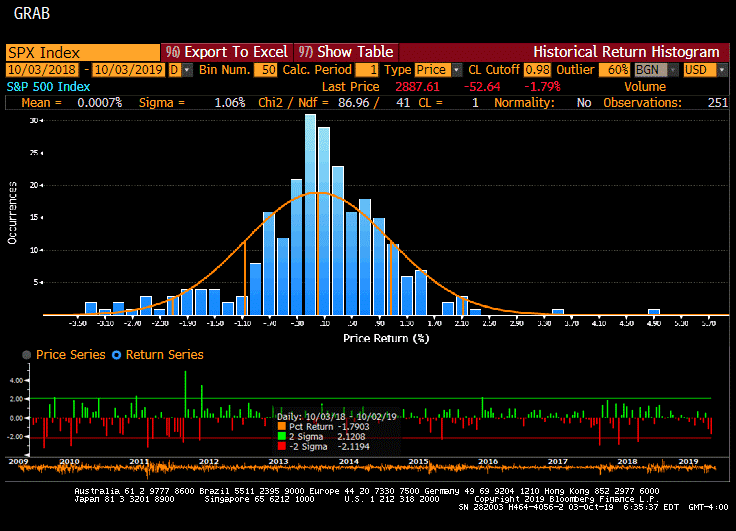Click the Outlier 60% field
Image resolution: width=736 pixels, height=531 pixels.
point(614,70)
